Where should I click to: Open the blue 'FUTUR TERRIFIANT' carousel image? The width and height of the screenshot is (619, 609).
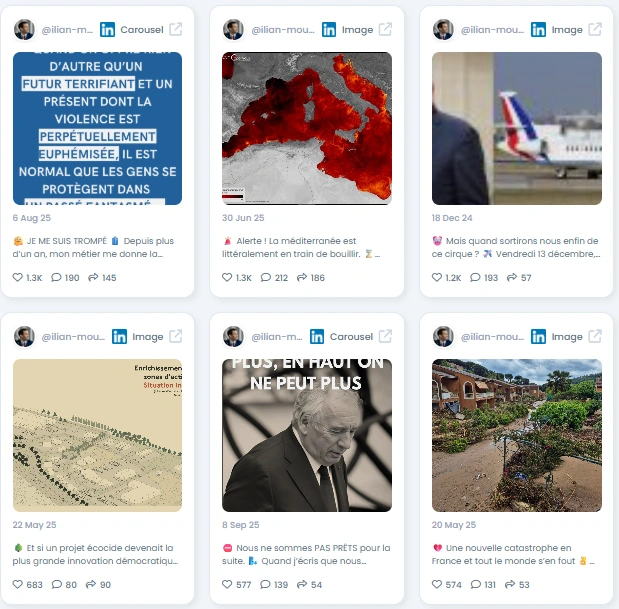98,128
